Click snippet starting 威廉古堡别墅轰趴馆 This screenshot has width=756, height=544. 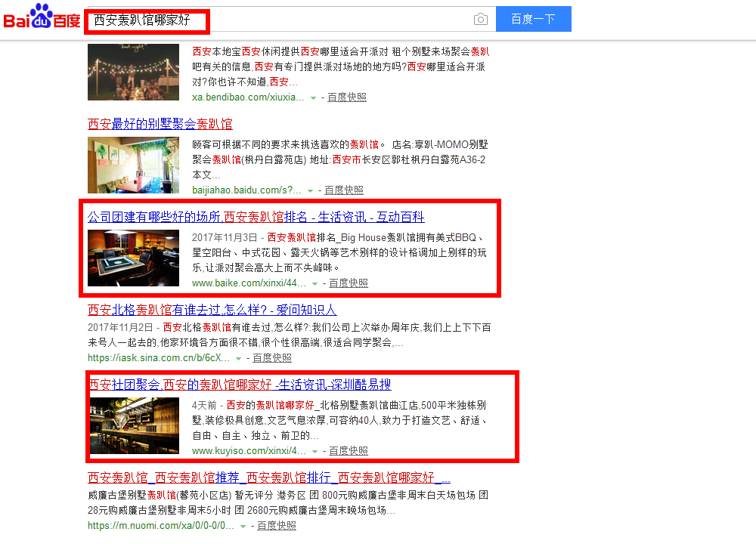tap(288, 502)
